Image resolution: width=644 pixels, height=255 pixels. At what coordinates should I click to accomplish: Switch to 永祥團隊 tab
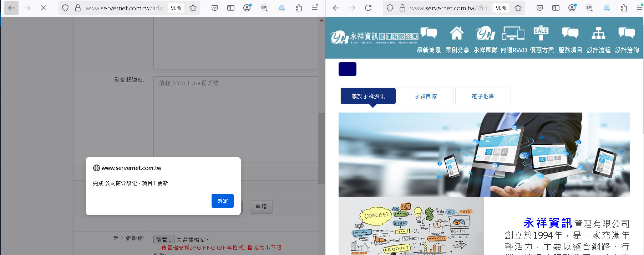pos(426,96)
